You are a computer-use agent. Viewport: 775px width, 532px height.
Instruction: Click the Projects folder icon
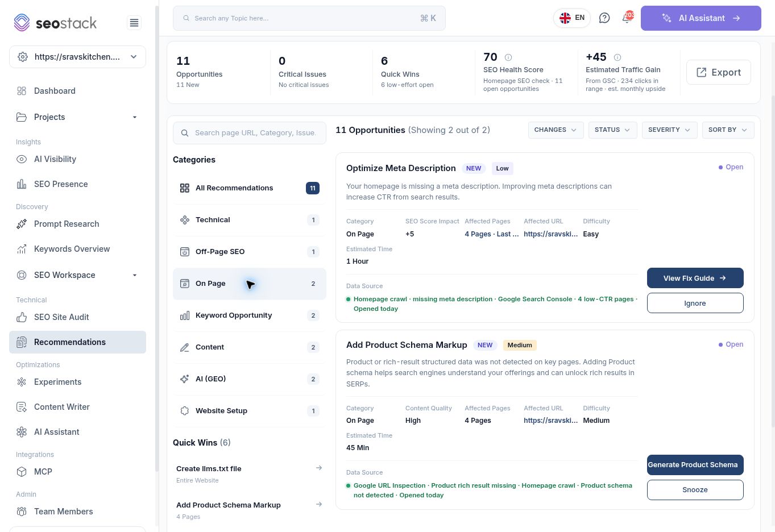tap(22, 117)
